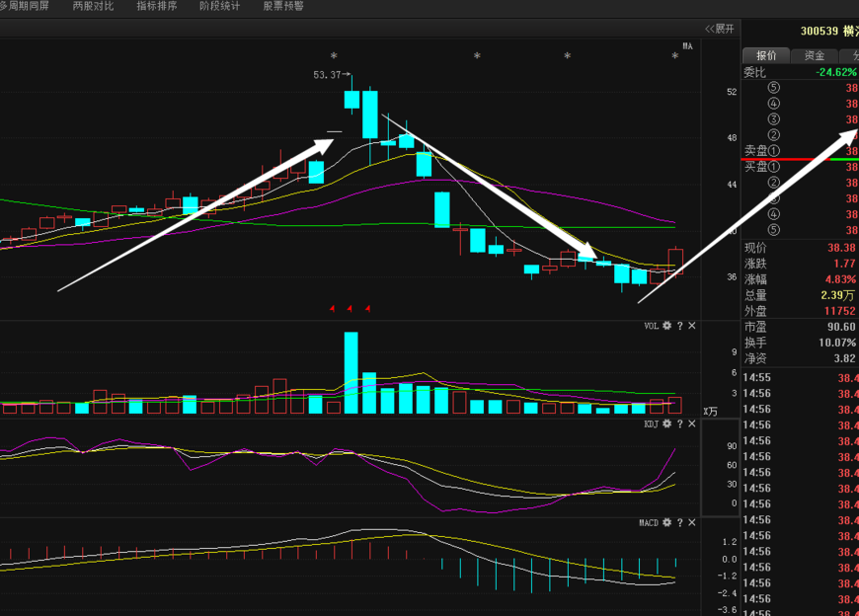This screenshot has height=616, width=859.
Task: Click the third asterisk marker from the left above the chart
Action: 568,56
